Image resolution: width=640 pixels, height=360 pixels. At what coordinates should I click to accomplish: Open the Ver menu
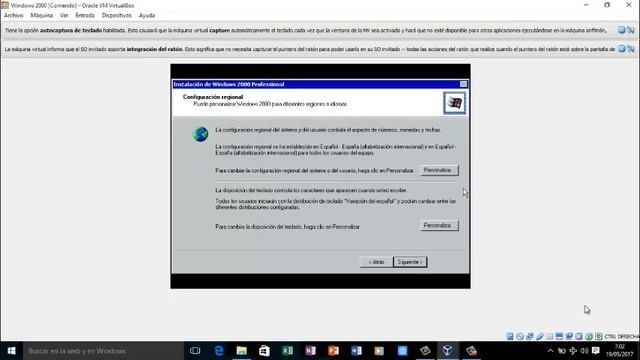point(64,15)
